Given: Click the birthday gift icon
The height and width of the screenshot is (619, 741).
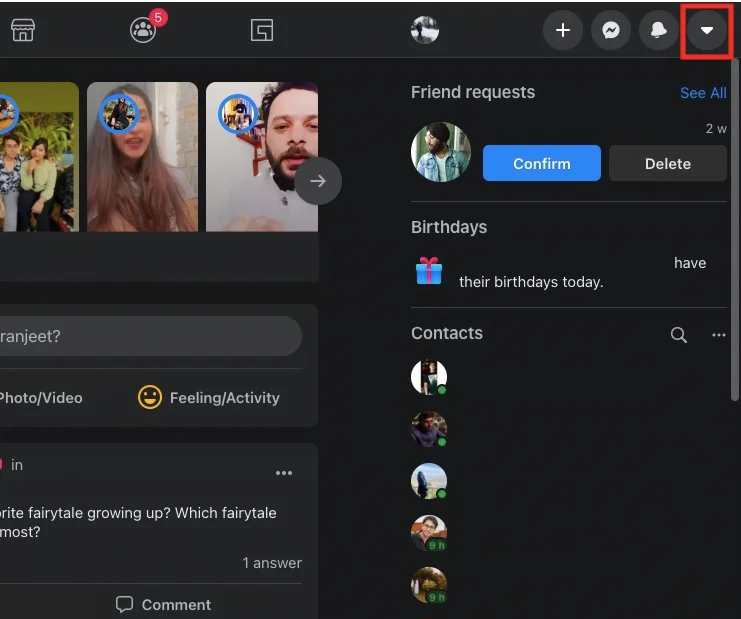Looking at the screenshot, I should (x=429, y=271).
